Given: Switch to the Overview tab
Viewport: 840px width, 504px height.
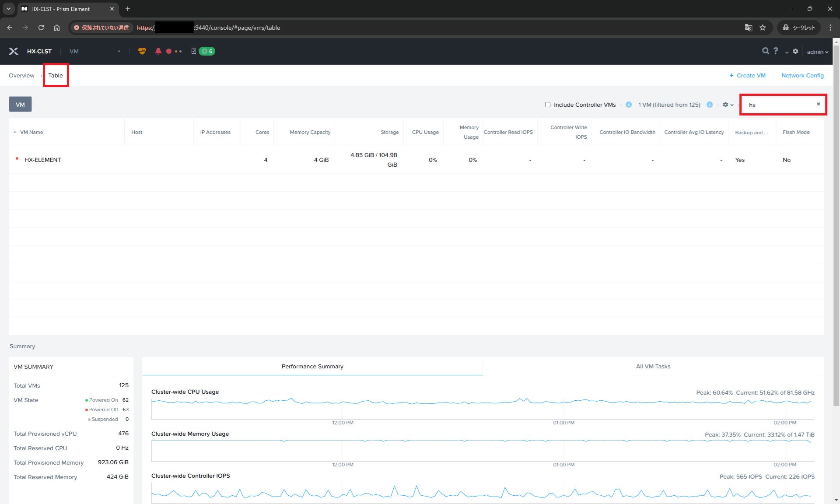Looking at the screenshot, I should [21, 75].
